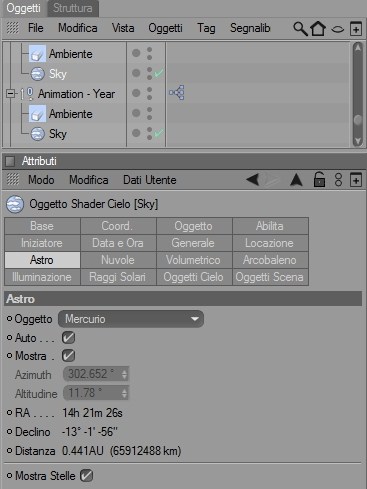The image size is (367, 489).
Task: Switch to the Struttura tab
Action: coord(73,8)
